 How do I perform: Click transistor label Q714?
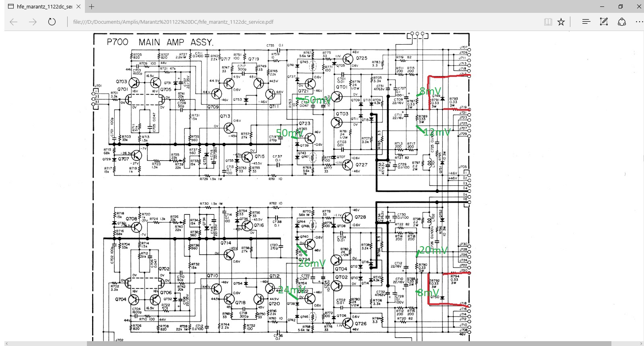(226, 243)
